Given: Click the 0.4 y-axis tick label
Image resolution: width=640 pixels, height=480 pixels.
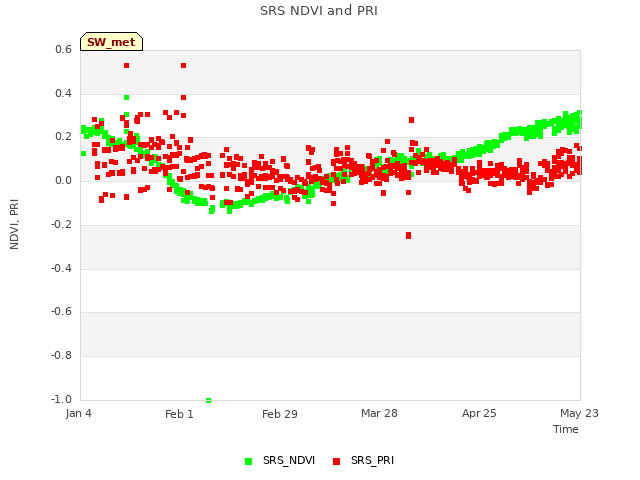Looking at the screenshot, I should 63,93.
